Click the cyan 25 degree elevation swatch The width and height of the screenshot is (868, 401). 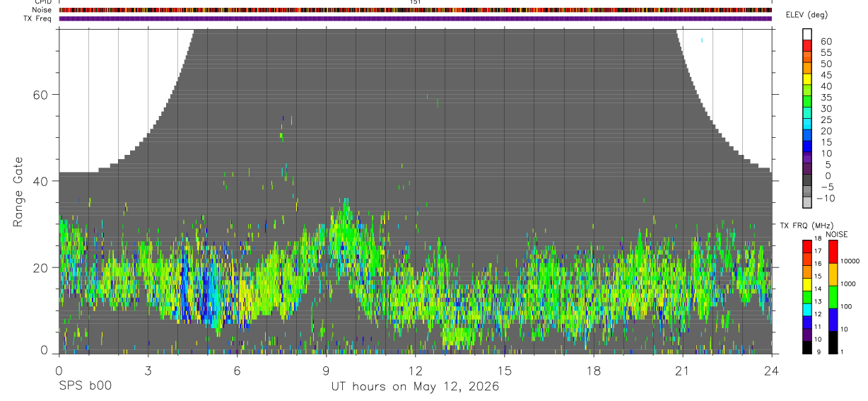pos(808,124)
